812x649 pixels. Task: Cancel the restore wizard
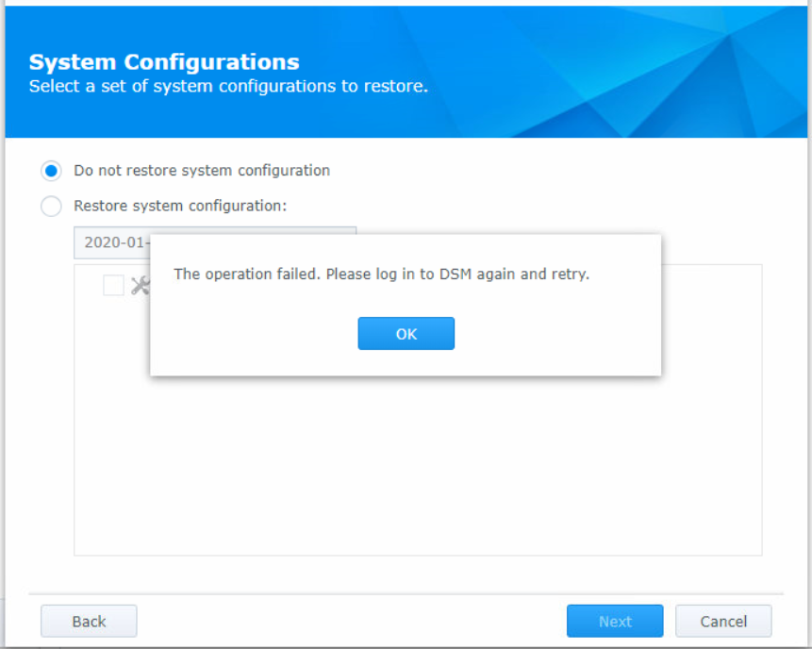tap(723, 621)
